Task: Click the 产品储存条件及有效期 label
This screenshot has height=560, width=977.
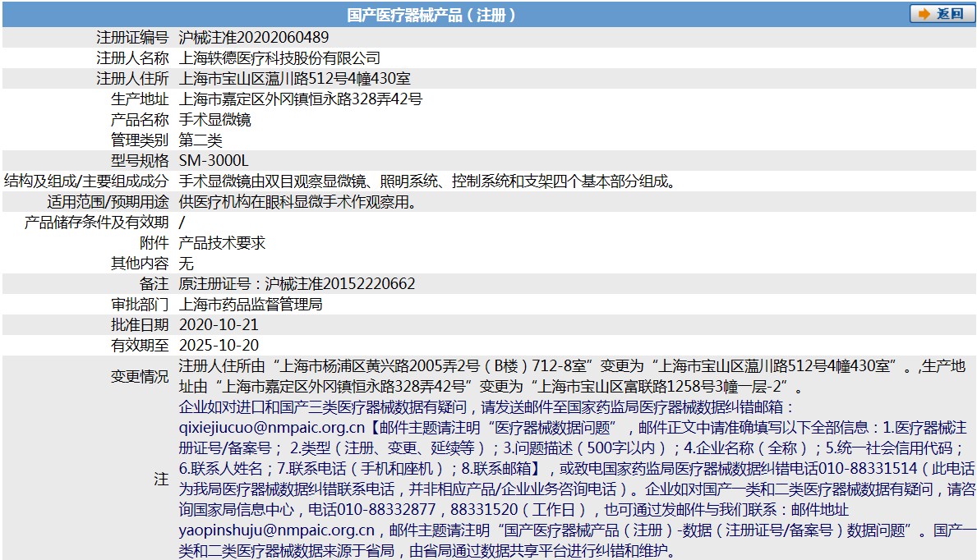Action: click(97, 223)
